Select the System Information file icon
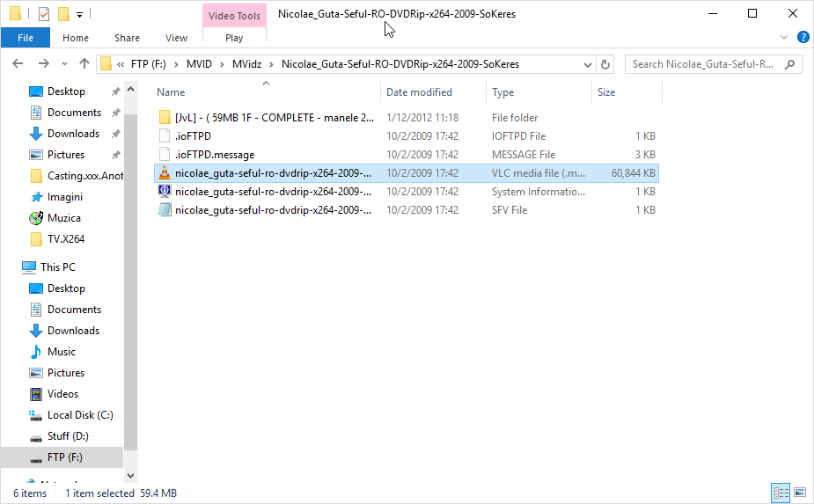The width and height of the screenshot is (814, 504). pos(165,192)
